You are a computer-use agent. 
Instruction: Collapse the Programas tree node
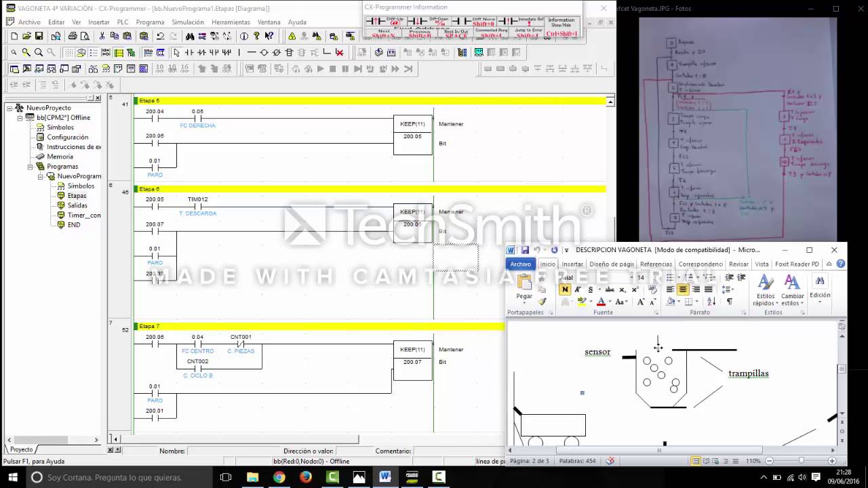click(30, 167)
